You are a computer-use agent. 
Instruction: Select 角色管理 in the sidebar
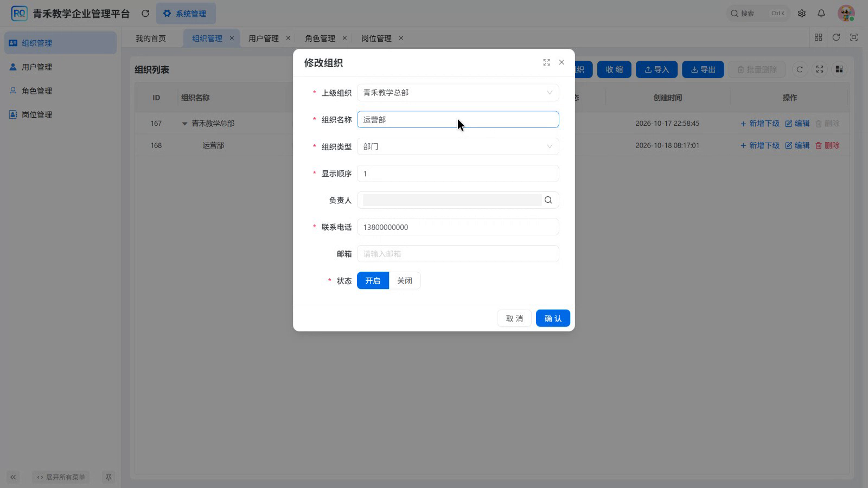pyautogui.click(x=61, y=91)
